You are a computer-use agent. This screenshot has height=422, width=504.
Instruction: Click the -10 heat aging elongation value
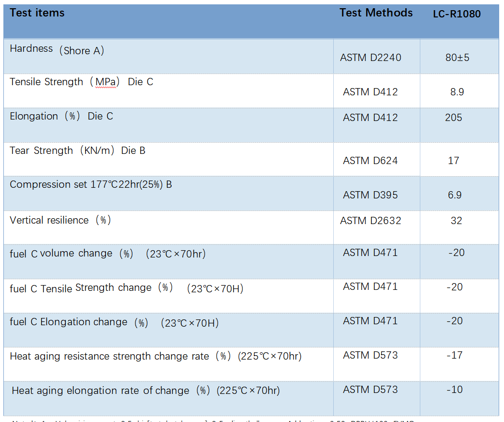(x=454, y=390)
